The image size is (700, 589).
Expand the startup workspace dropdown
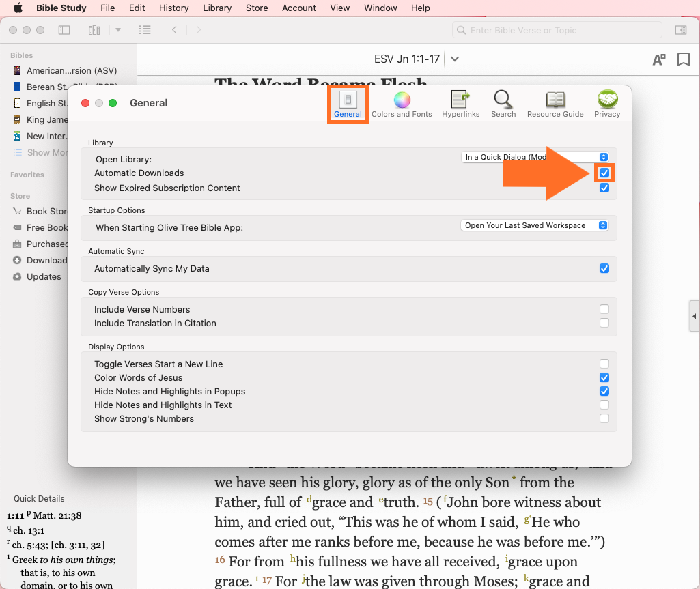535,225
